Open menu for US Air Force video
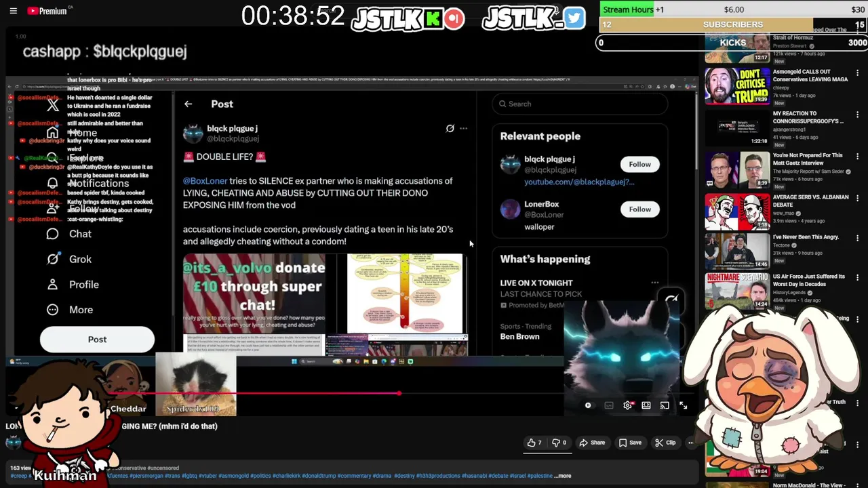Viewport: 868px width, 488px height. click(858, 279)
